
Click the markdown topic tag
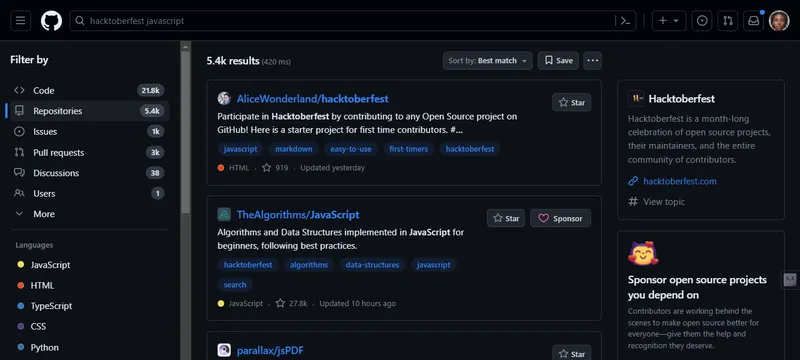point(293,149)
